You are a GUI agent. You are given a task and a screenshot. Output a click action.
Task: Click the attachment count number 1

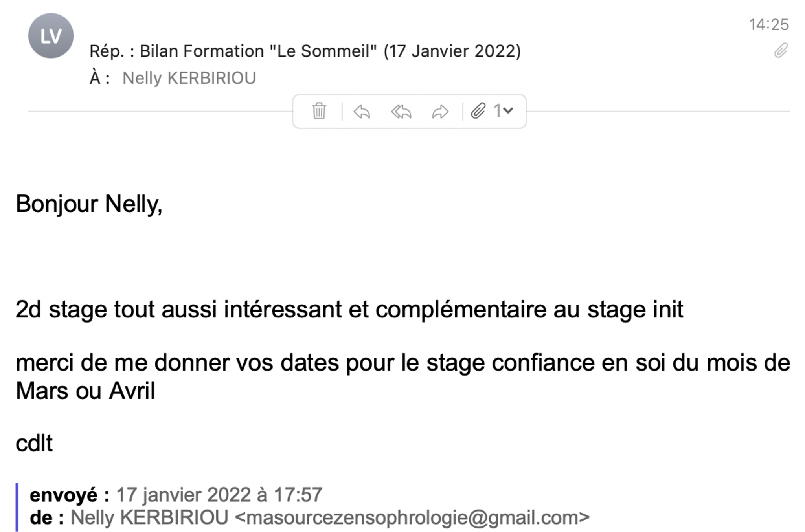point(497,111)
